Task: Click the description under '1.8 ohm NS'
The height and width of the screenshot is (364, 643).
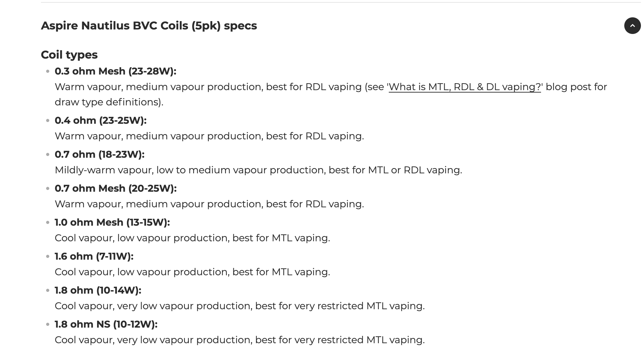Action: point(239,340)
